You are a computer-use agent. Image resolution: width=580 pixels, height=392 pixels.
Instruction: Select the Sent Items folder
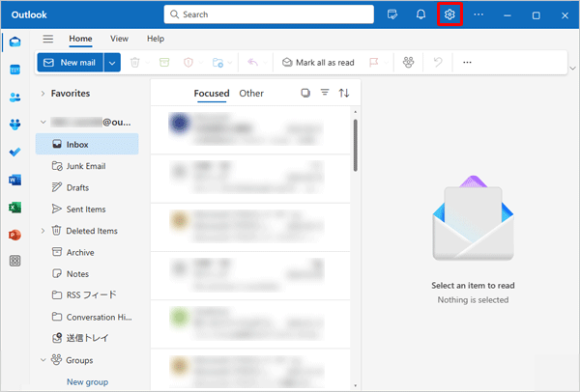coord(87,210)
